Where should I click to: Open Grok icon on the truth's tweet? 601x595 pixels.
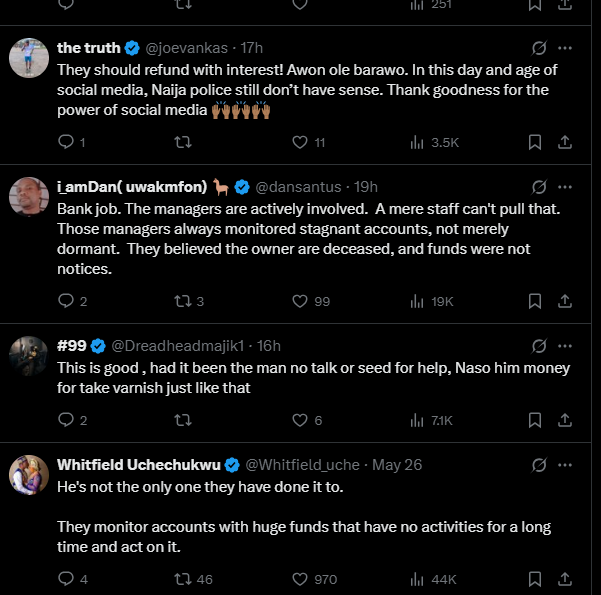pos(539,48)
